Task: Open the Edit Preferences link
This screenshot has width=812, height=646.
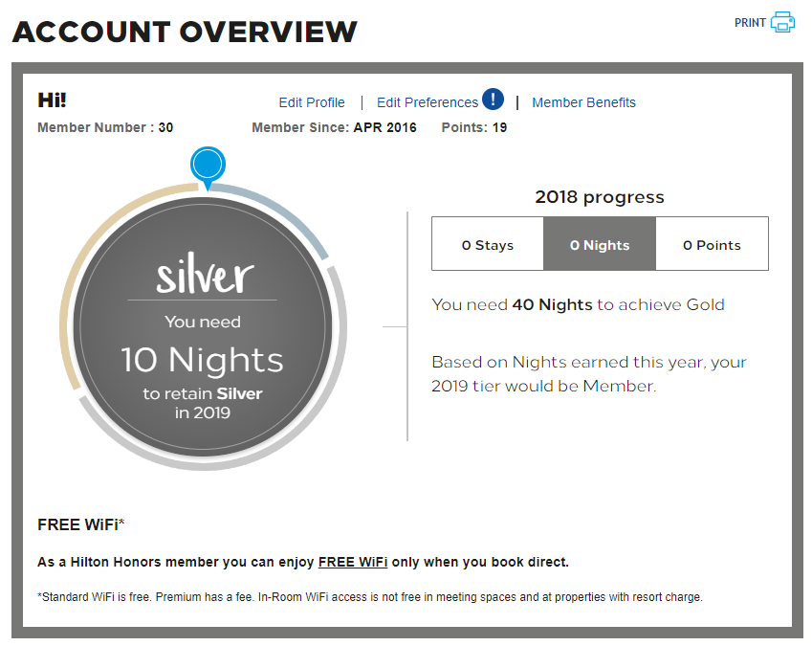Action: click(428, 102)
